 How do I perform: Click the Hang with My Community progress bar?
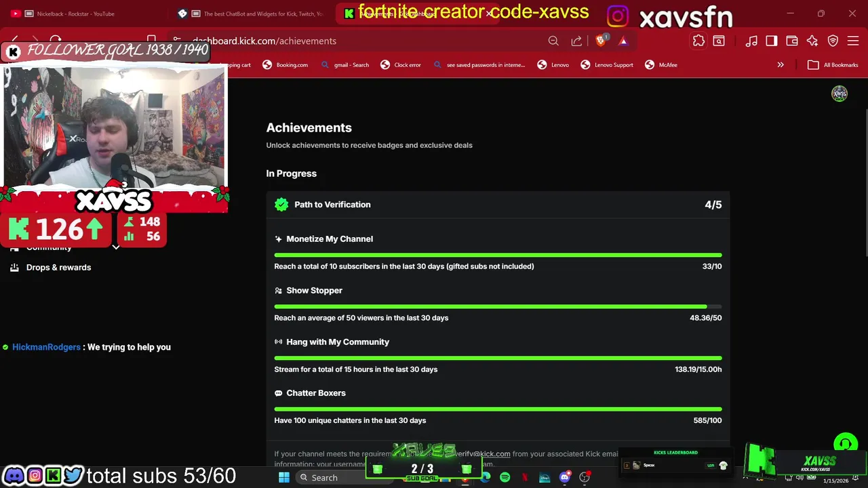[498, 359]
